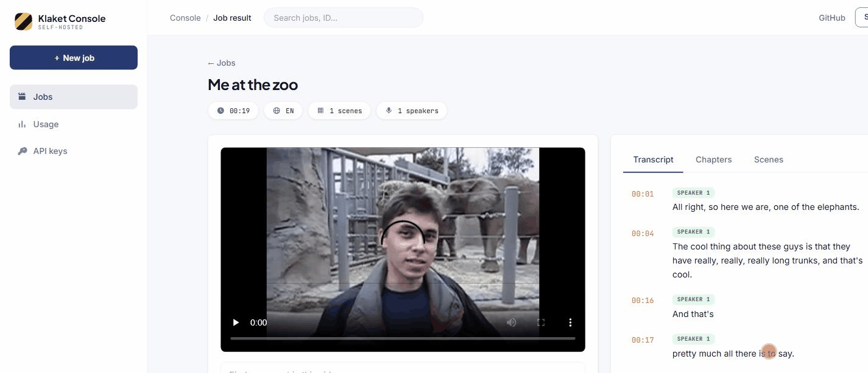Open the Jobs sidebar item

[x=74, y=97]
